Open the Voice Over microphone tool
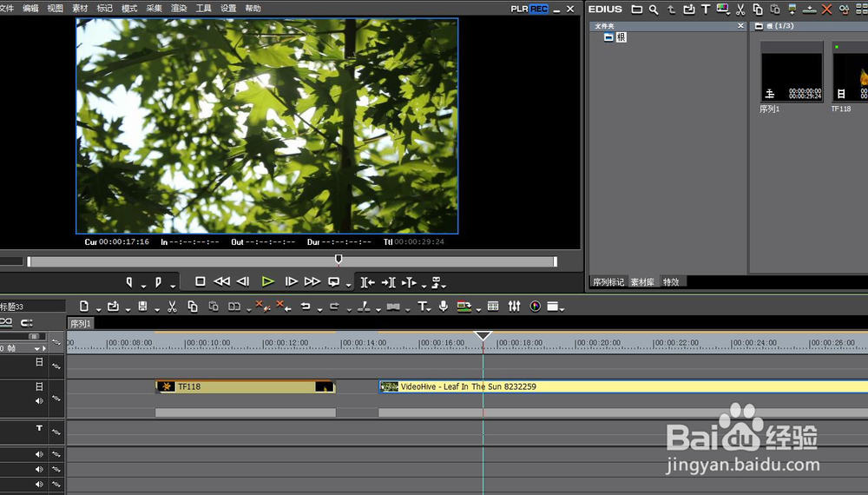Viewport: 868px width, 495px height. [444, 307]
